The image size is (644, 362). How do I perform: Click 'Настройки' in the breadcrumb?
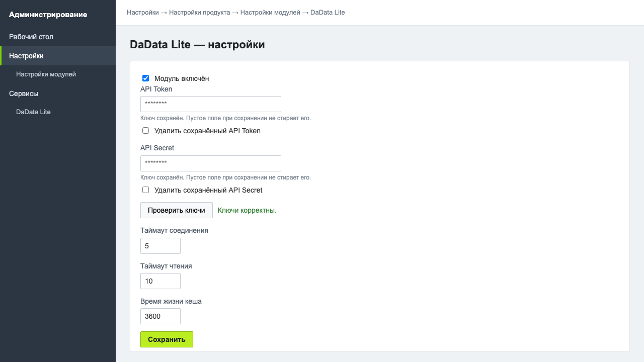[143, 13]
